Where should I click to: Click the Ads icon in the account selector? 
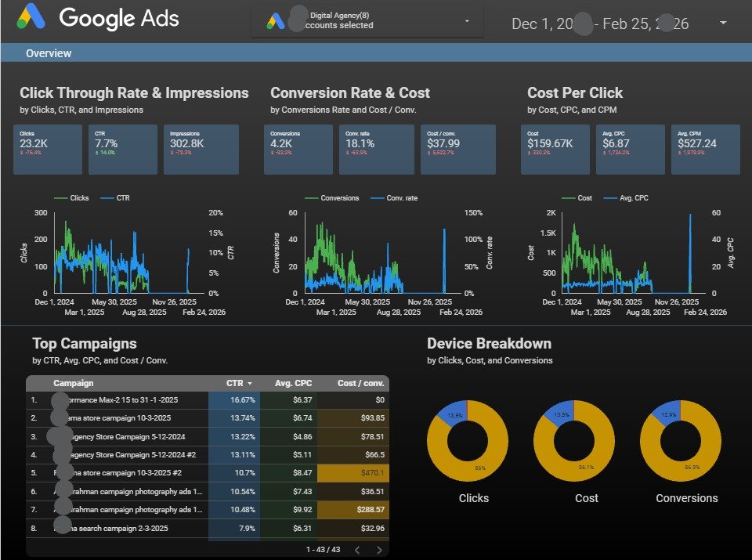point(276,21)
